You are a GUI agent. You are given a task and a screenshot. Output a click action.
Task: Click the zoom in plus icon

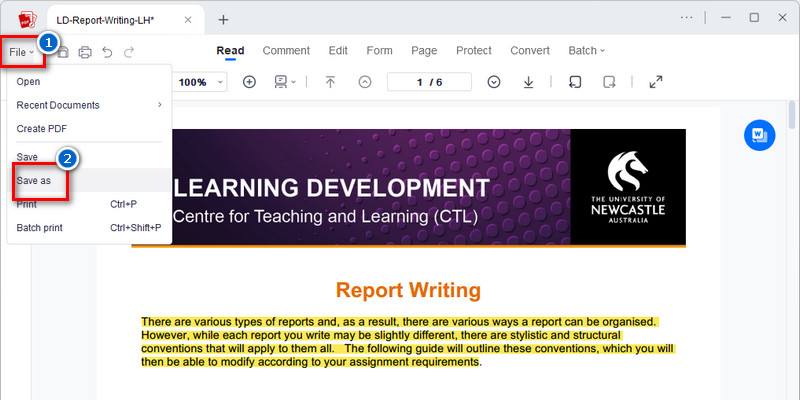(249, 82)
